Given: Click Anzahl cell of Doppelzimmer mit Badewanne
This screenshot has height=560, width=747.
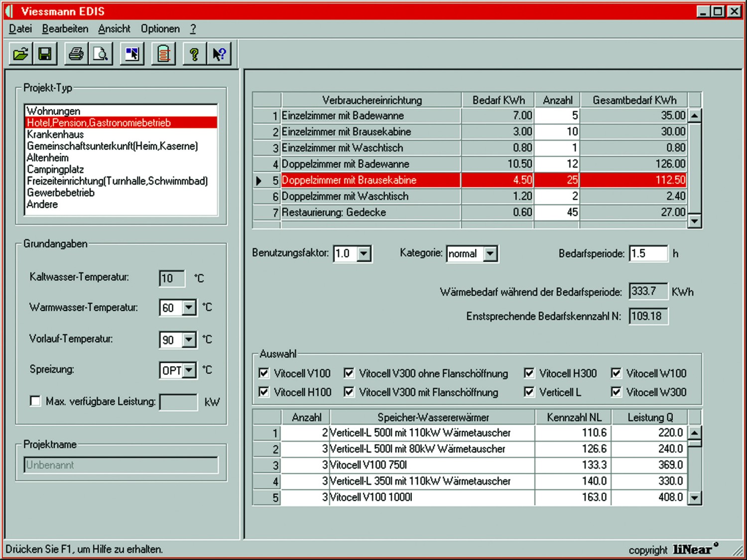Looking at the screenshot, I should pyautogui.click(x=557, y=164).
